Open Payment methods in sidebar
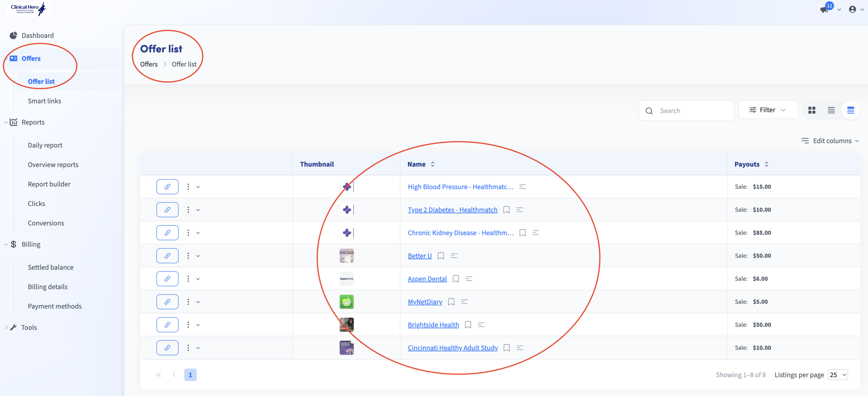Image resolution: width=868 pixels, height=396 pixels. (x=55, y=306)
